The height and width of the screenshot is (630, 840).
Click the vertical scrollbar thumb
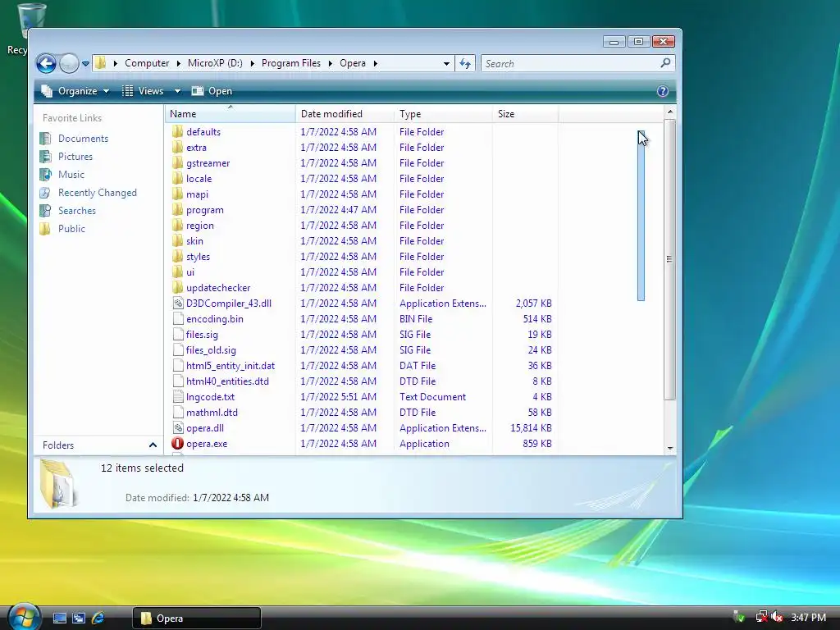click(669, 259)
